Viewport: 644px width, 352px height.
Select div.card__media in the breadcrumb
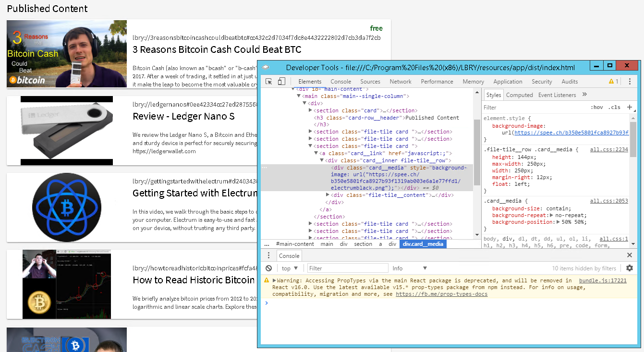point(423,244)
